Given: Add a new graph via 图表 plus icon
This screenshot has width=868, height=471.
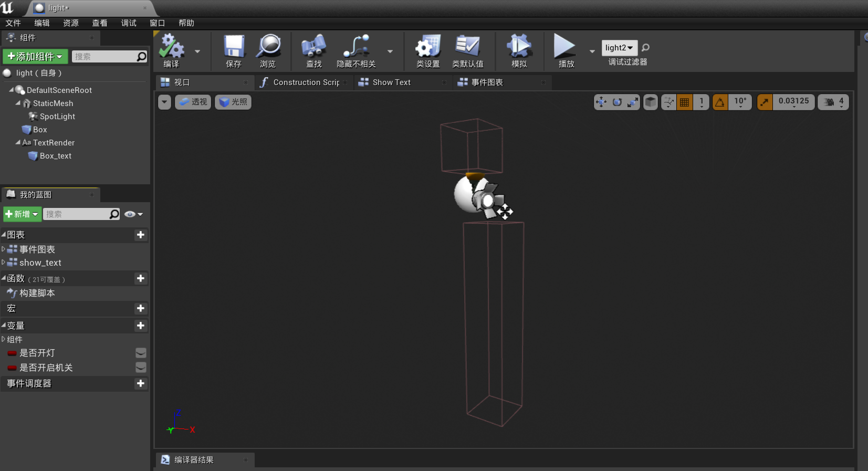Looking at the screenshot, I should click(x=140, y=235).
